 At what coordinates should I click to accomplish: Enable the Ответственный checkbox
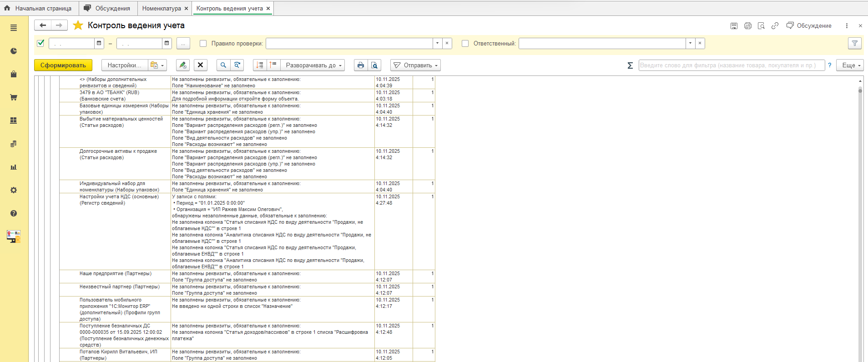click(x=465, y=44)
